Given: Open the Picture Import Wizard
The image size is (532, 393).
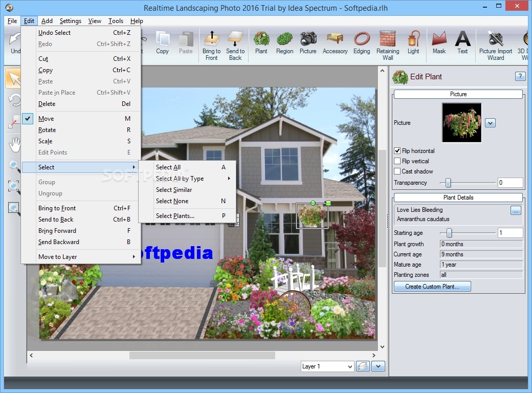Looking at the screenshot, I should [495, 46].
